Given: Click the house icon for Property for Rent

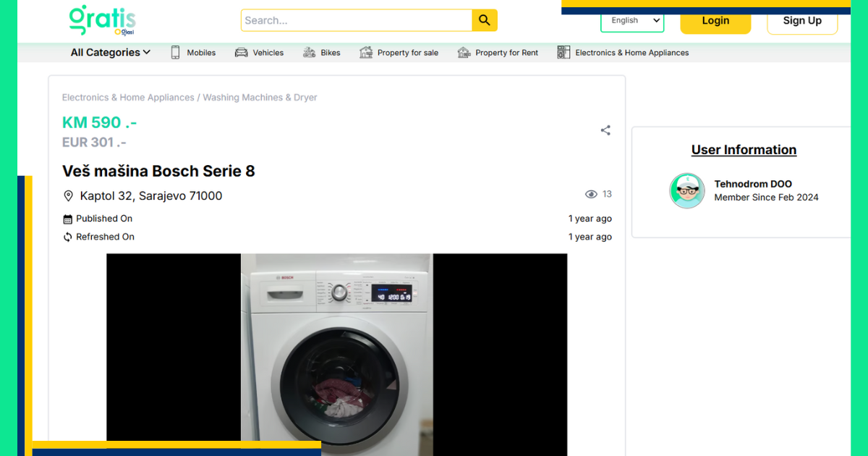Looking at the screenshot, I should click(x=464, y=52).
